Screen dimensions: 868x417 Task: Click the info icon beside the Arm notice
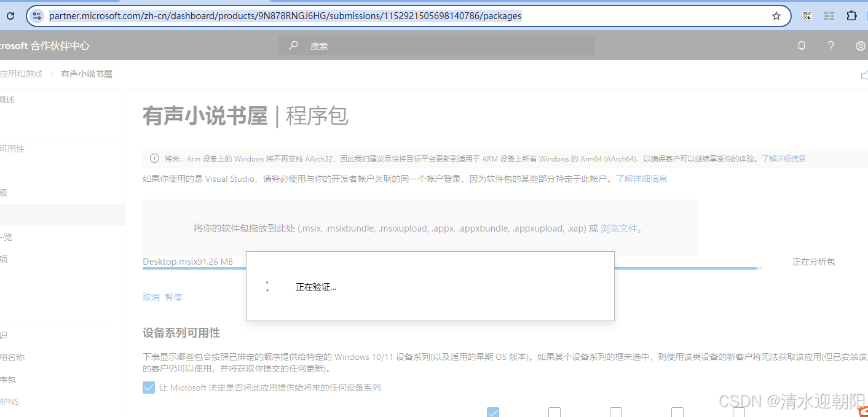(x=155, y=158)
